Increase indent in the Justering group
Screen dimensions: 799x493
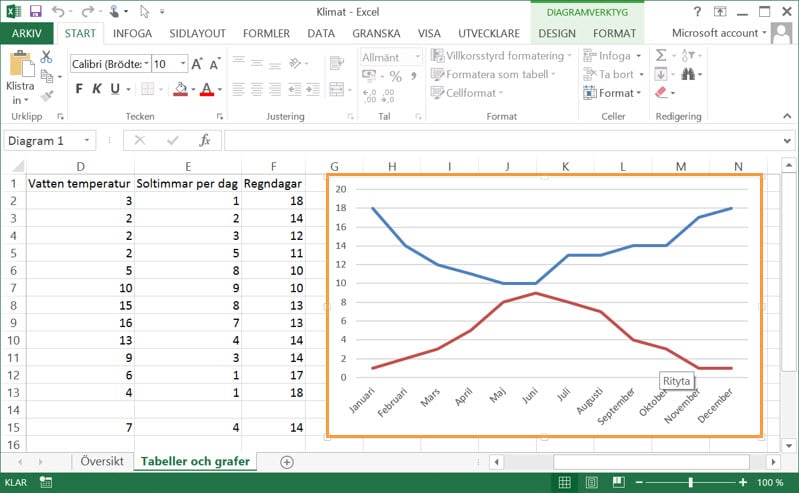(313, 89)
